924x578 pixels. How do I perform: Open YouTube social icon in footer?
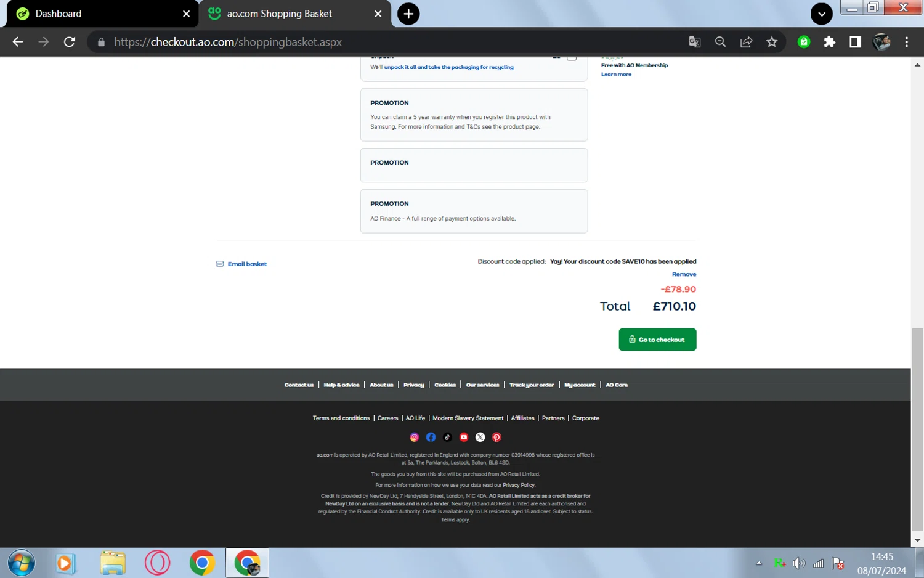[x=464, y=437]
